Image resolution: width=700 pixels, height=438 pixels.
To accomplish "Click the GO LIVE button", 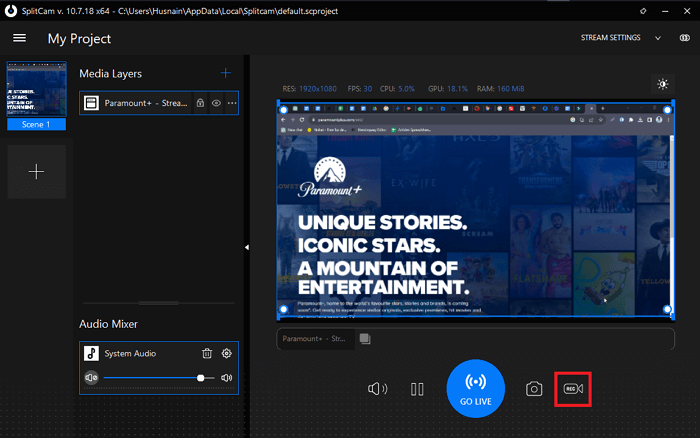I will (x=476, y=388).
